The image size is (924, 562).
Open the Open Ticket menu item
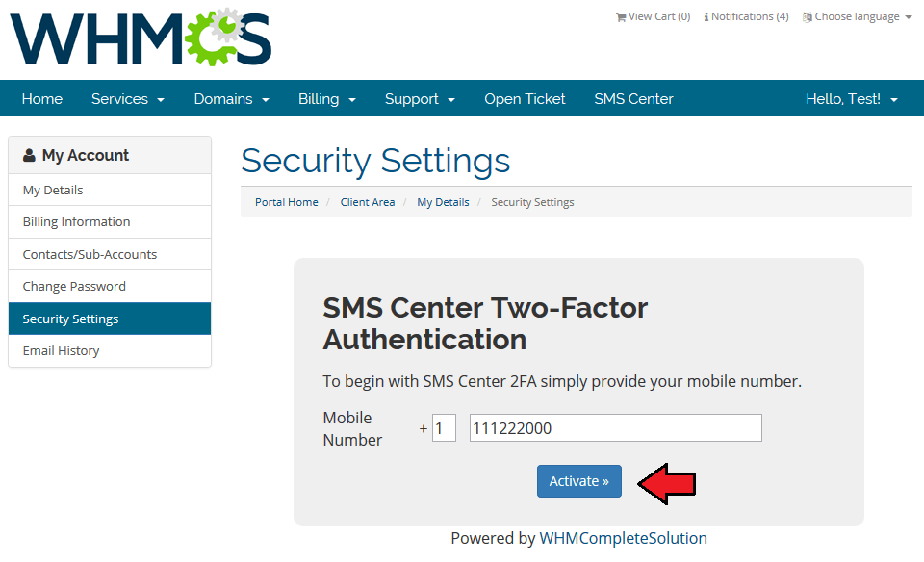pos(525,98)
